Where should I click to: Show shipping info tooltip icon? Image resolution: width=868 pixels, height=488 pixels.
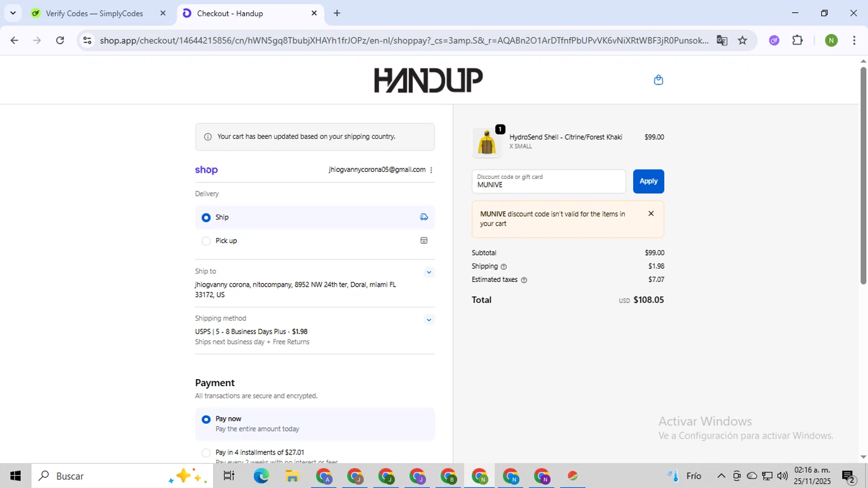(x=503, y=267)
